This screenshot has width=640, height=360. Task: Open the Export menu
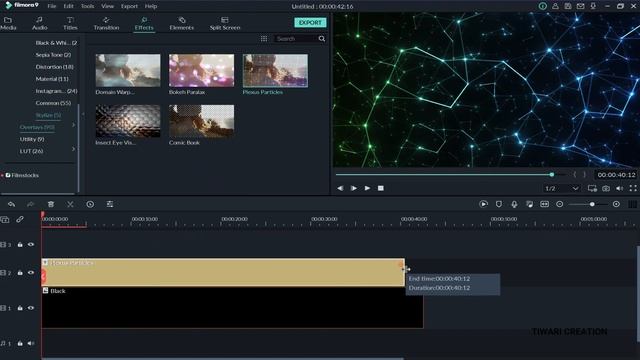(x=129, y=6)
